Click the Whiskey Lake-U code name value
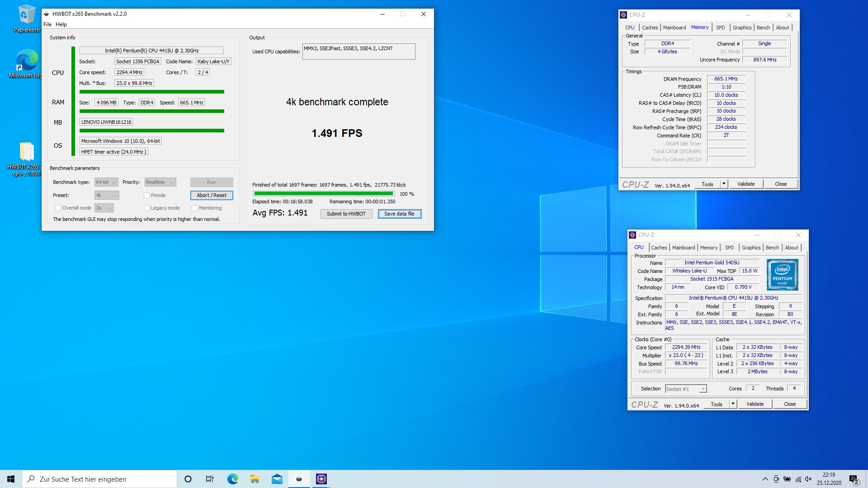This screenshot has height=488, width=868. tap(689, 271)
